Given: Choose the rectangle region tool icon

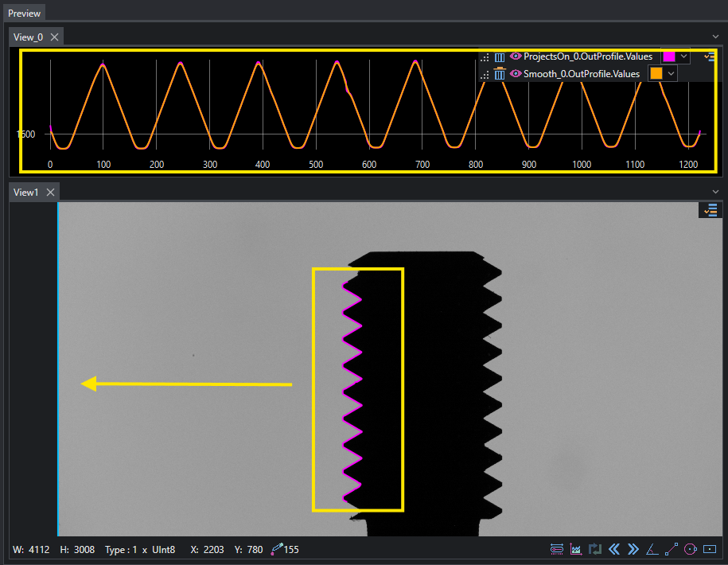Looking at the screenshot, I should [x=710, y=550].
